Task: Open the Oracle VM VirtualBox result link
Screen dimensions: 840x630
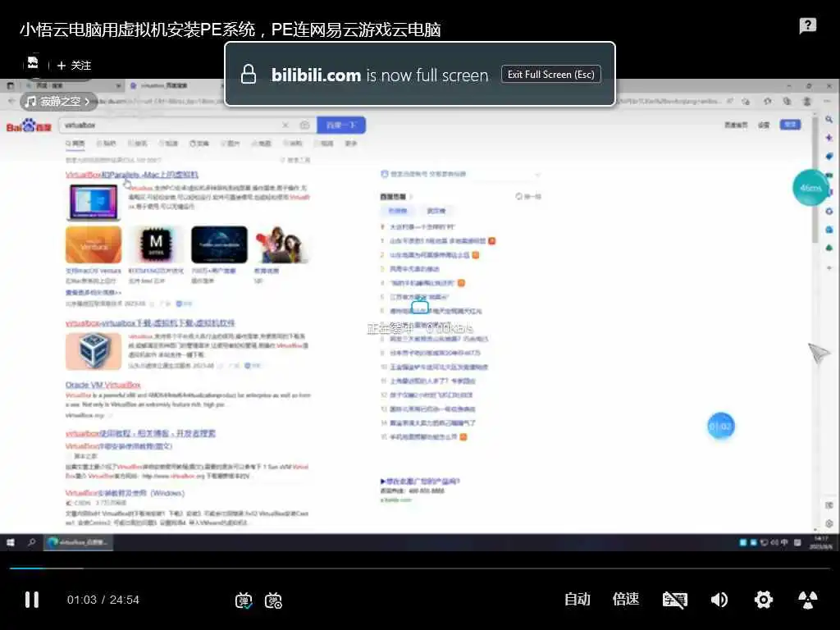Action: point(103,385)
